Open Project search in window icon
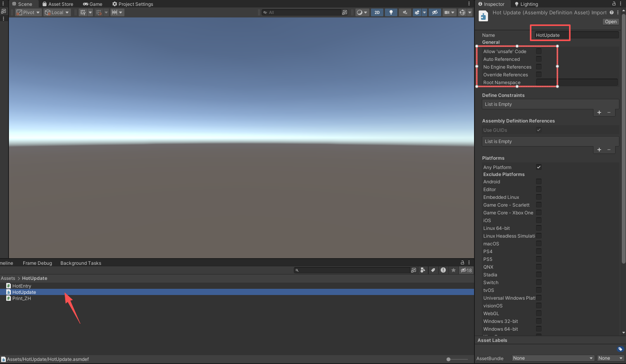The width and height of the screenshot is (626, 364). coord(414,270)
